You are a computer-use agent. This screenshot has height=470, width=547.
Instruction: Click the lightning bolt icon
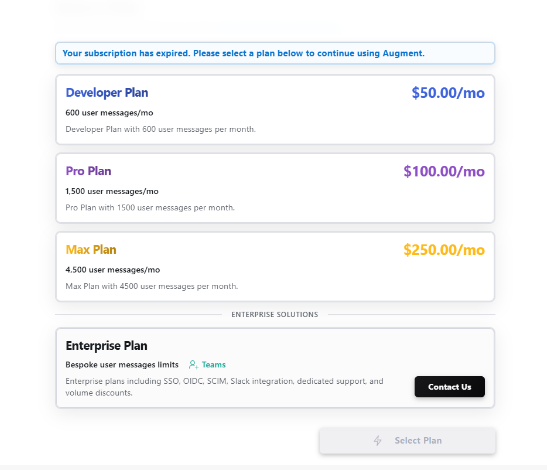[377, 440]
